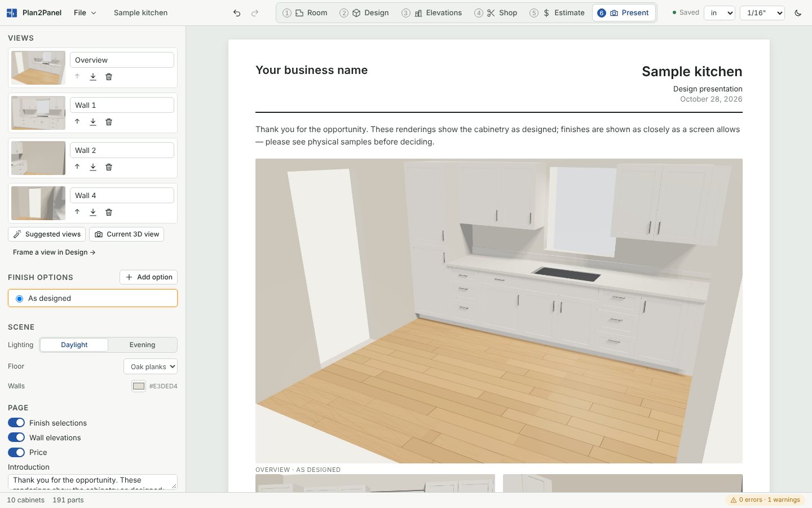The width and height of the screenshot is (812, 508).
Task: Toggle Wall elevations switch
Action: (16, 437)
